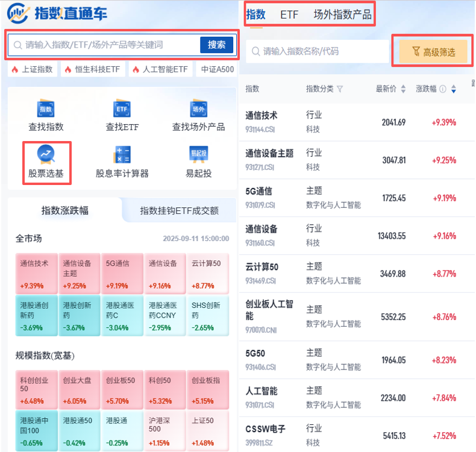Image resolution: width=476 pixels, height=452 pixels.
Task: Click the 恒生科技ETF hot keyword
Action: click(x=93, y=69)
